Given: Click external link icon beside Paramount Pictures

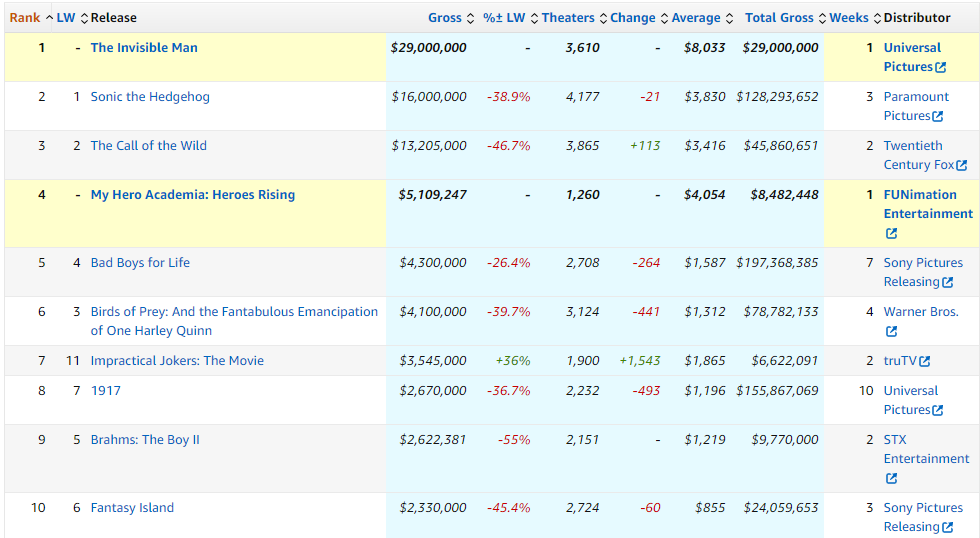Looking at the screenshot, I should (937, 116).
